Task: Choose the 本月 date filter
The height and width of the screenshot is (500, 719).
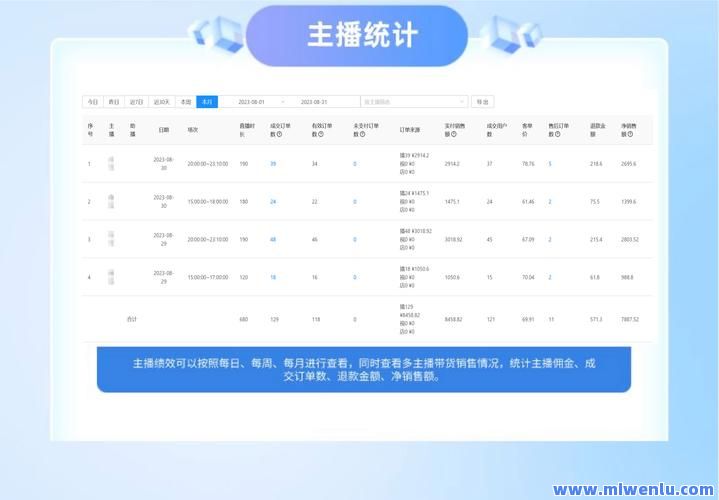Action: [207, 102]
